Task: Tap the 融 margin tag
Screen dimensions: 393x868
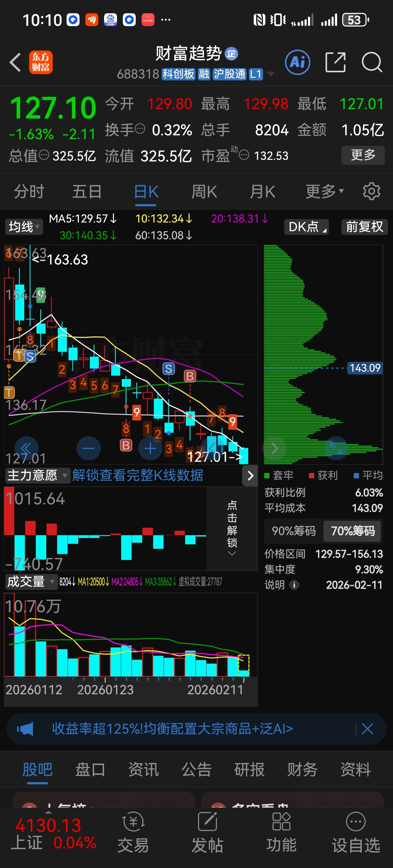Action: click(204, 74)
